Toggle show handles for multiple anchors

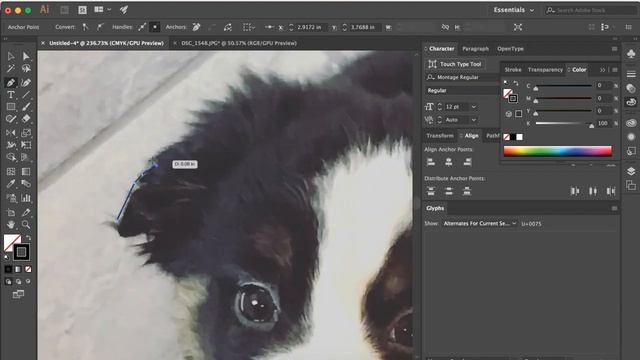[142, 27]
